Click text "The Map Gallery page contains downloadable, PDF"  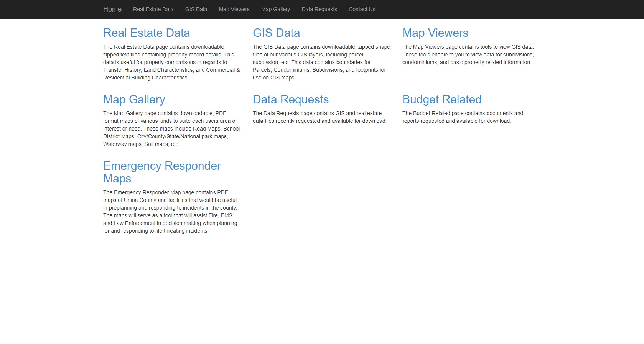(165, 113)
